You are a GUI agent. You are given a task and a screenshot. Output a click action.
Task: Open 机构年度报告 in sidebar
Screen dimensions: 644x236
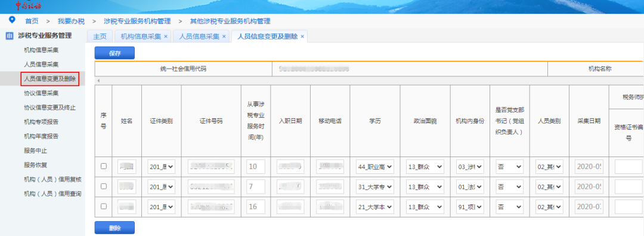tap(41, 136)
